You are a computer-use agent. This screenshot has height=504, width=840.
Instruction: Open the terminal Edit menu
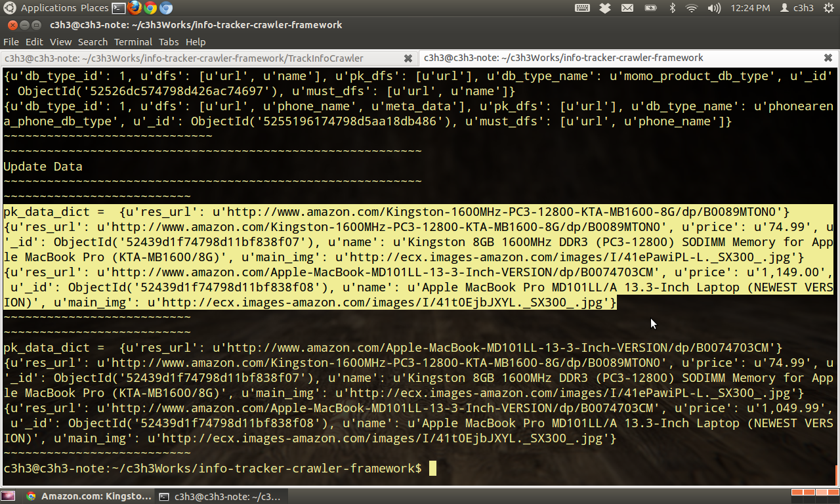point(34,41)
